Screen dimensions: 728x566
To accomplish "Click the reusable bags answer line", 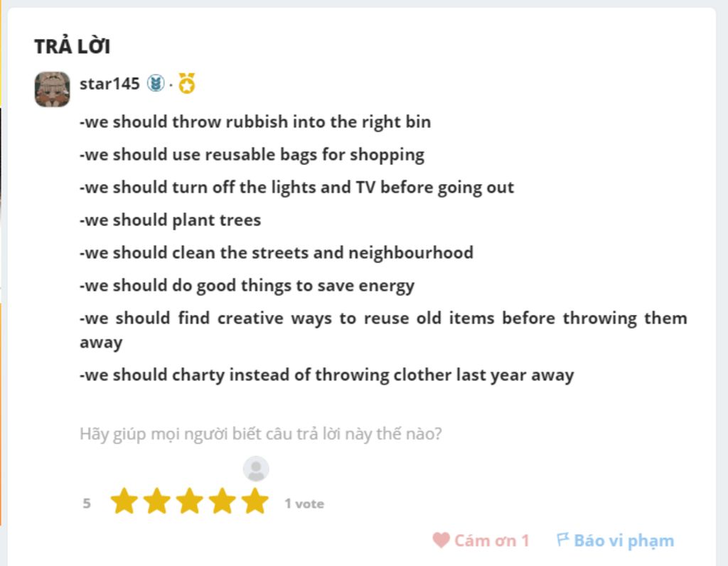I will tap(252, 154).
